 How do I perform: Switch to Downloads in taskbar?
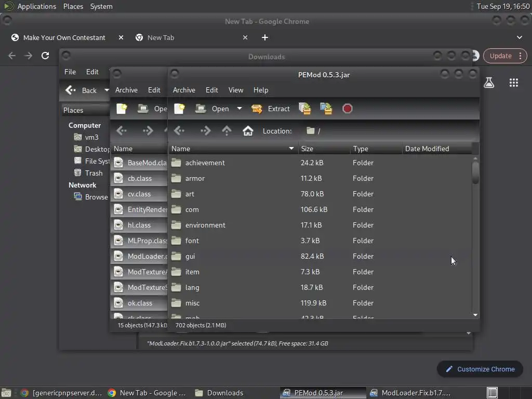[219, 393]
